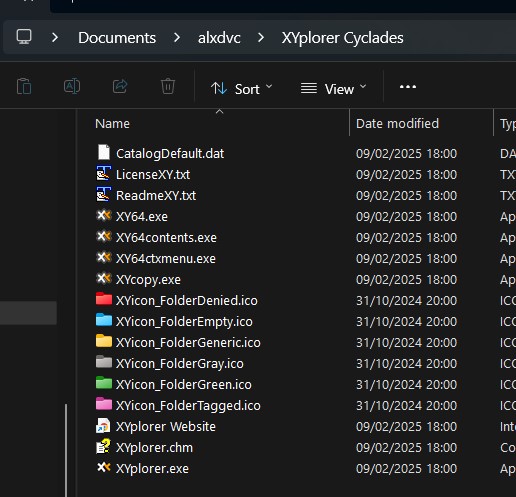Select the XY64ctxmenu.exe icon
The width and height of the screenshot is (516, 497).
point(104,257)
